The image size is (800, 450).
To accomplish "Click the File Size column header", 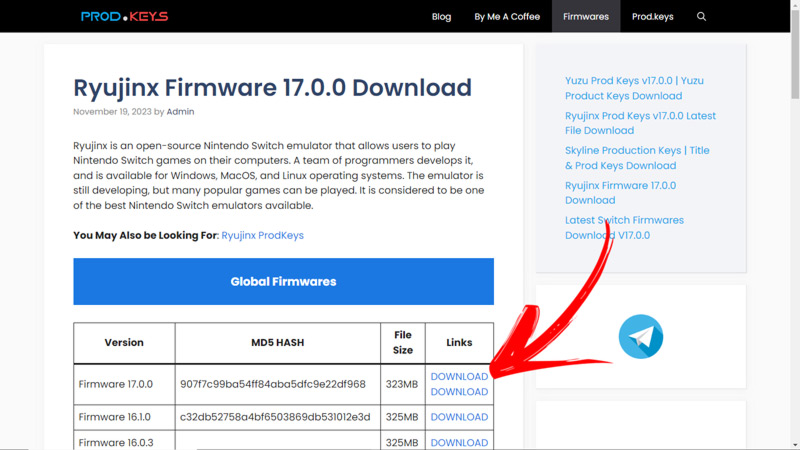I will tap(403, 342).
